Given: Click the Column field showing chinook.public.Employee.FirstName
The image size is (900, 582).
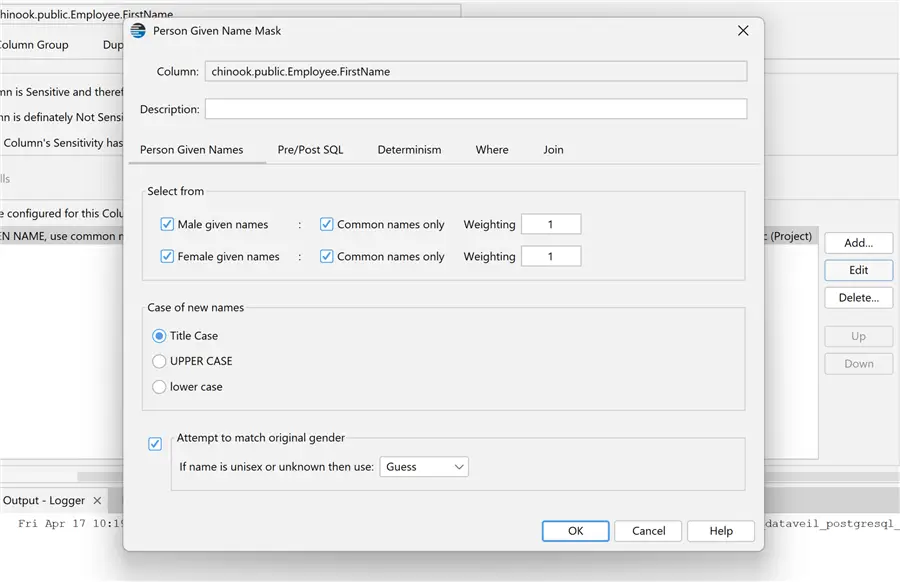Looking at the screenshot, I should (x=476, y=72).
